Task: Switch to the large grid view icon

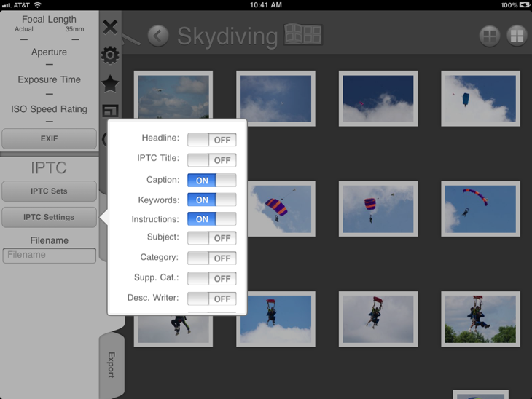Action: (x=517, y=36)
